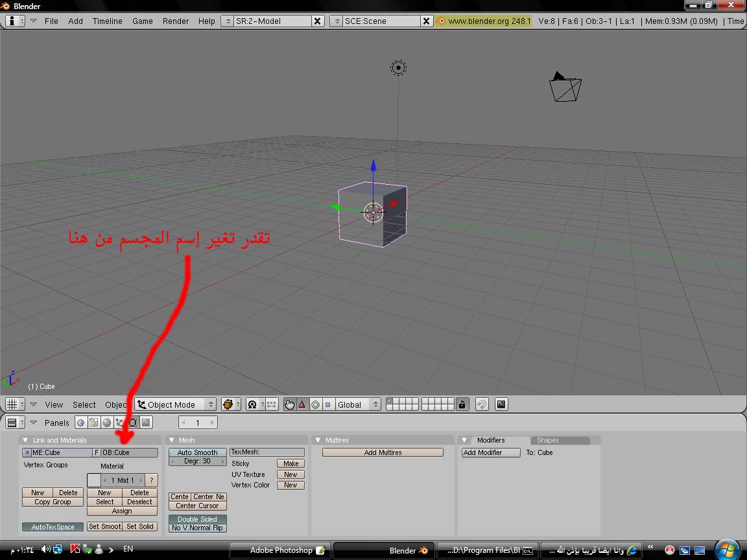Toggle No V.Normal Flip button
Image resolution: width=747 pixels, height=560 pixels.
click(x=197, y=528)
